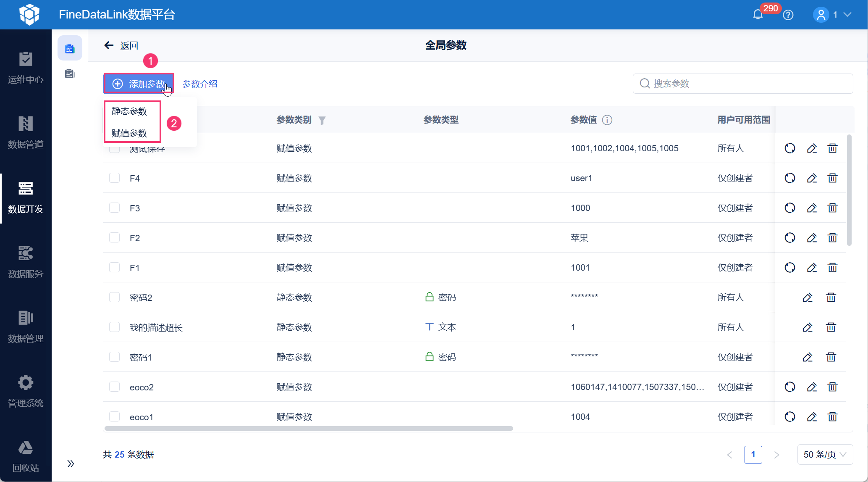Screen dimensions: 868x482
Task: Click the edit pencil icon for 密码2
Action: [808, 298]
